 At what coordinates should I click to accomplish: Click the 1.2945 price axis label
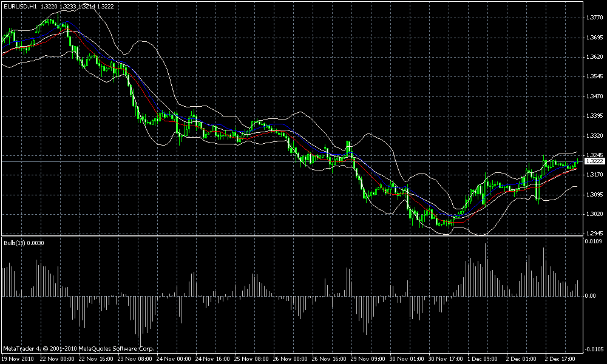[x=595, y=234]
